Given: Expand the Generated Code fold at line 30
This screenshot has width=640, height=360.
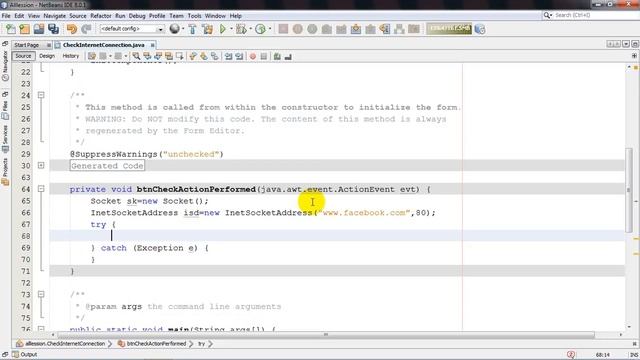Looking at the screenshot, I should pos(41,165).
